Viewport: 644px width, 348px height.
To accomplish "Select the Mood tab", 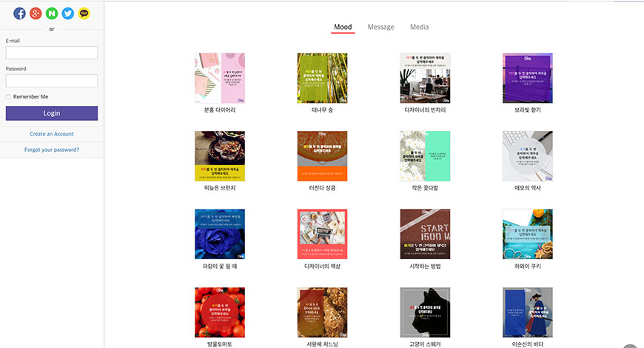I will point(343,27).
